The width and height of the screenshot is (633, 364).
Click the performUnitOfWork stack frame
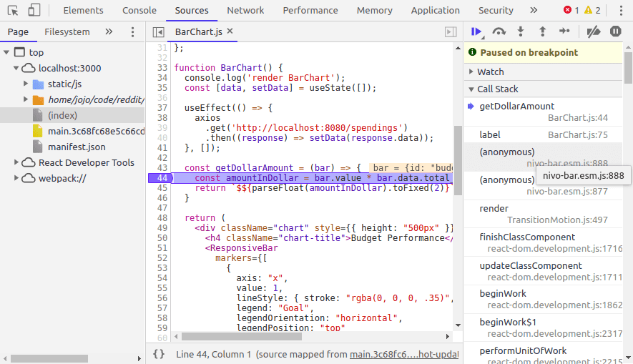coord(543,353)
